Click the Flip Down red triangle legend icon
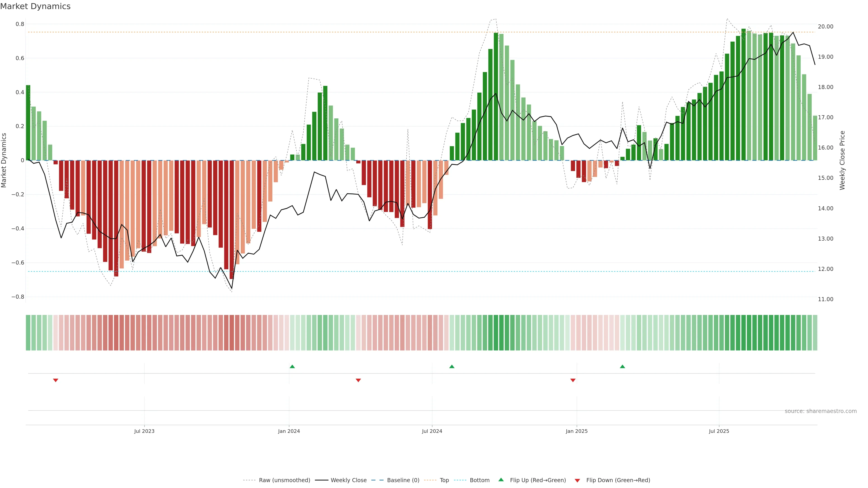Image resolution: width=868 pixels, height=488 pixels. tap(577, 481)
